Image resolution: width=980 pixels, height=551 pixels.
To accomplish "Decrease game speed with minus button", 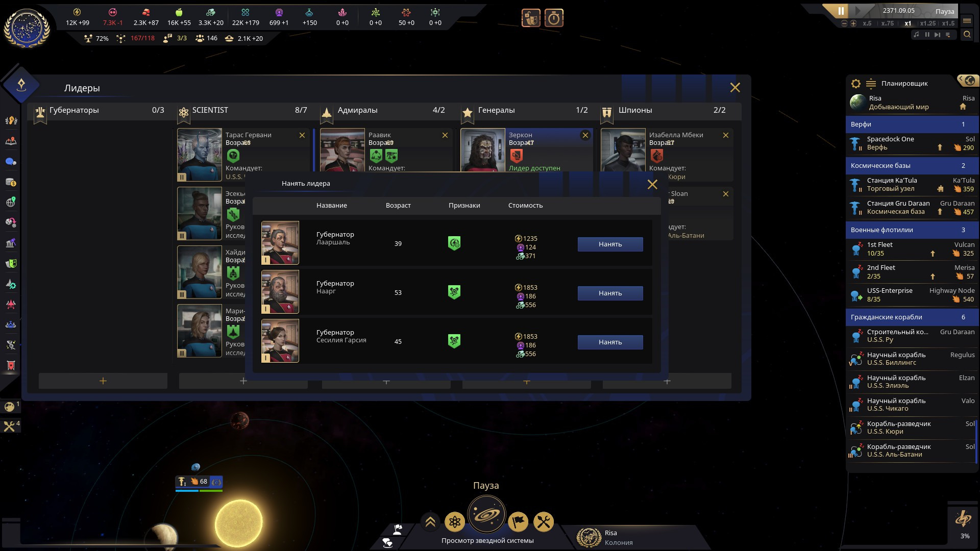I will [844, 23].
